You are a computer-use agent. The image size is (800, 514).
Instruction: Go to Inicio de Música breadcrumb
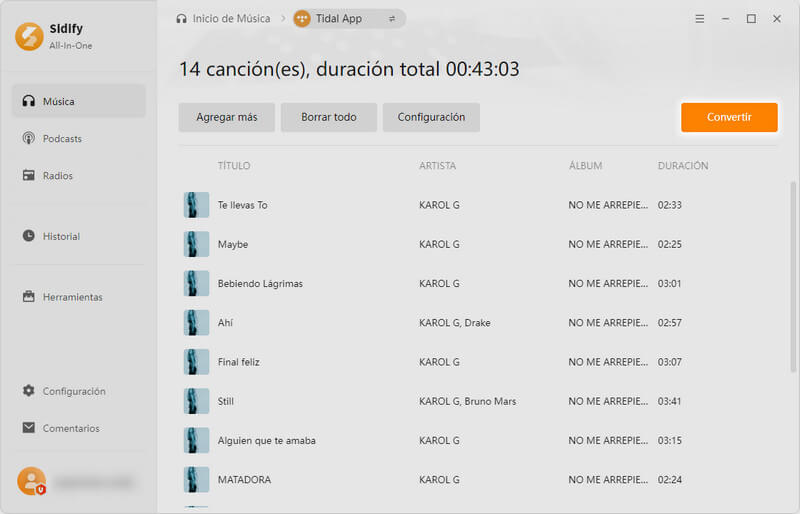pos(231,19)
